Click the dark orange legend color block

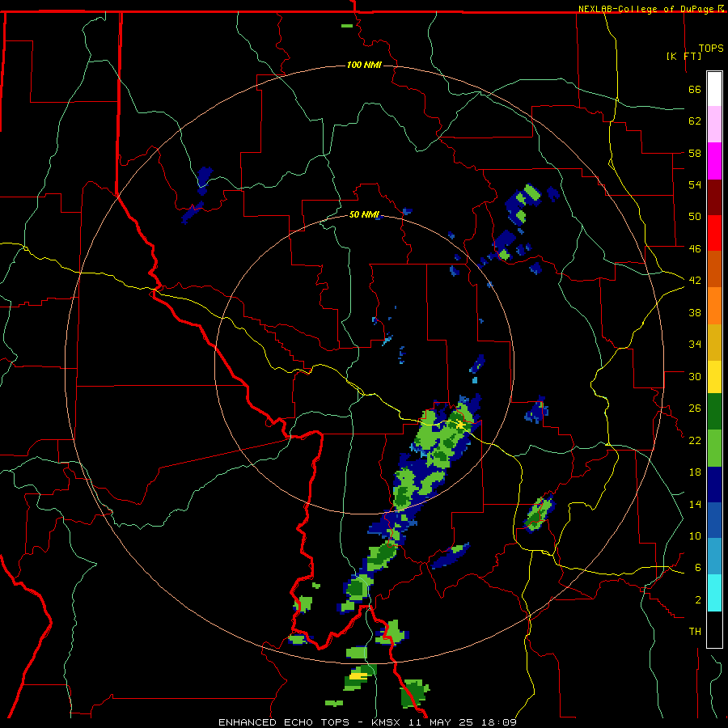pos(714,269)
